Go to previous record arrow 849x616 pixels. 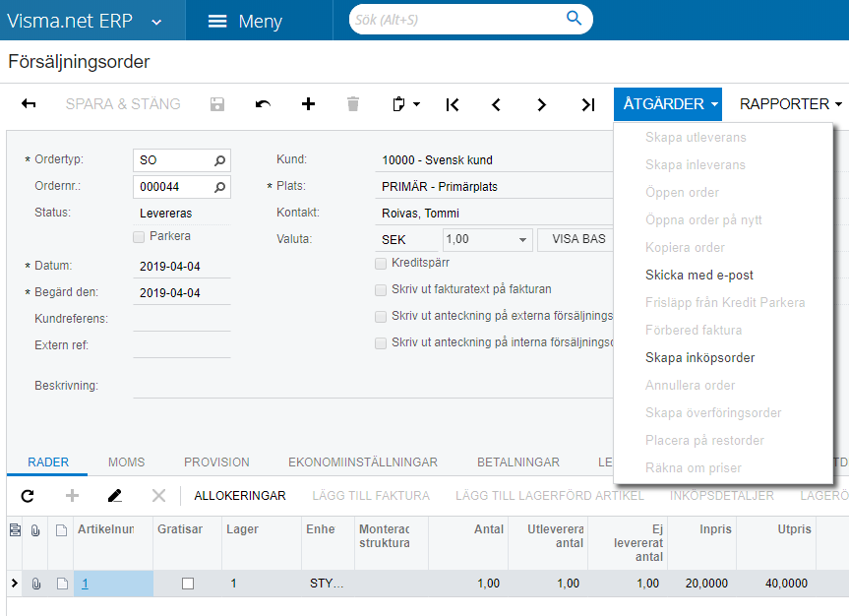tap(496, 104)
